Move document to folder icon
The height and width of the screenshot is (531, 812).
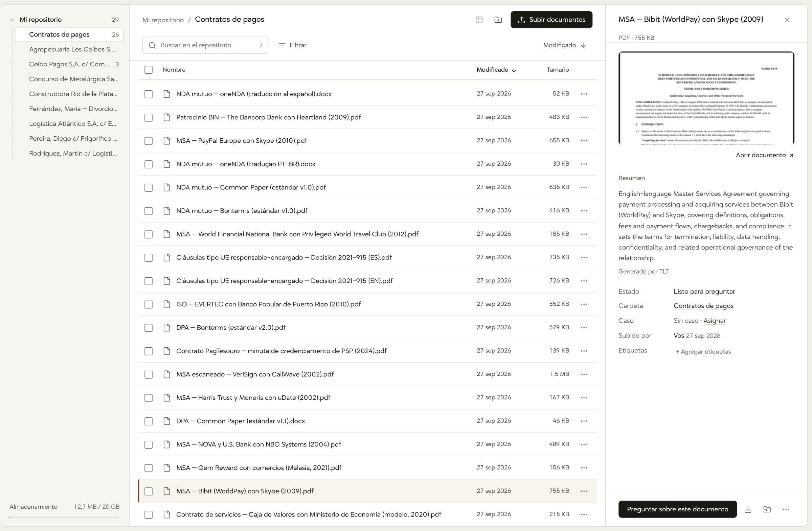click(x=767, y=509)
